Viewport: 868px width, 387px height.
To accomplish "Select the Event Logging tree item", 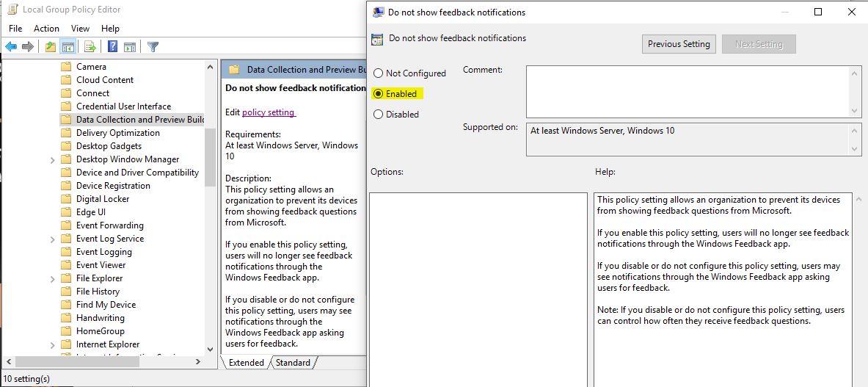I will coord(104,252).
